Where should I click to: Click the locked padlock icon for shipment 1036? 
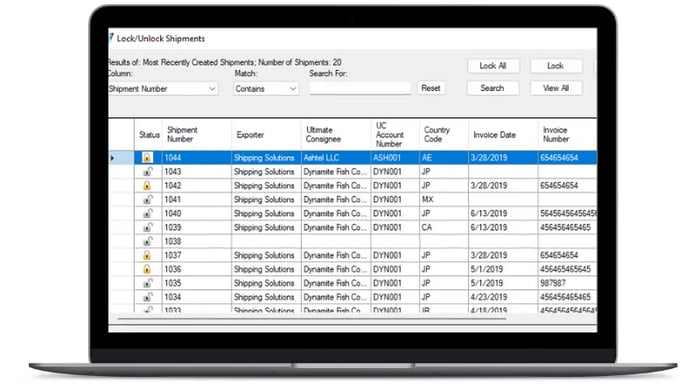click(x=147, y=269)
